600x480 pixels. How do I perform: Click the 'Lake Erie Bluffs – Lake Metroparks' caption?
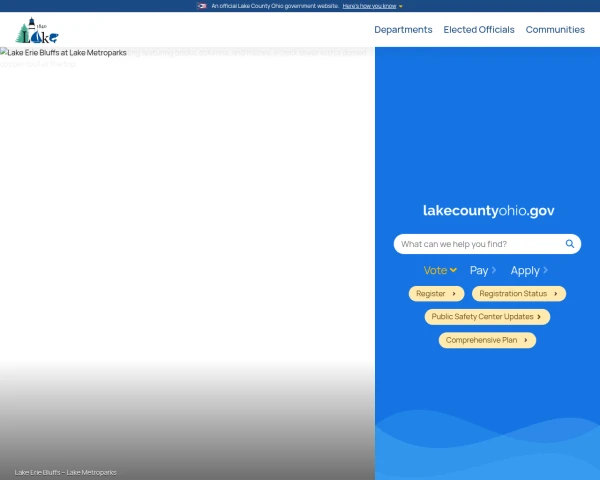[x=65, y=472]
